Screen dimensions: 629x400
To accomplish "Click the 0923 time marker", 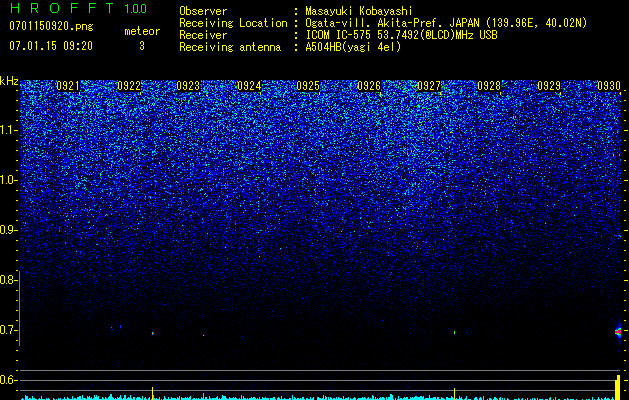I will (x=188, y=86).
